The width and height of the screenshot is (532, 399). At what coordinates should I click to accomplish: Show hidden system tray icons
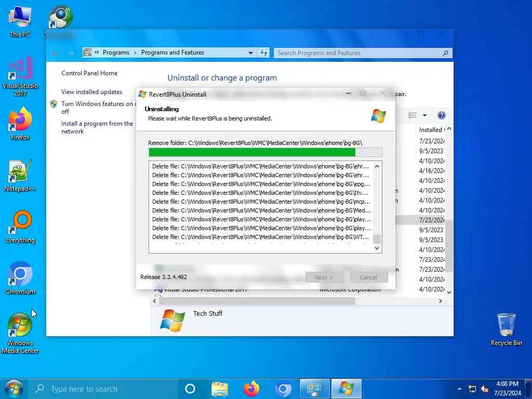click(x=459, y=389)
